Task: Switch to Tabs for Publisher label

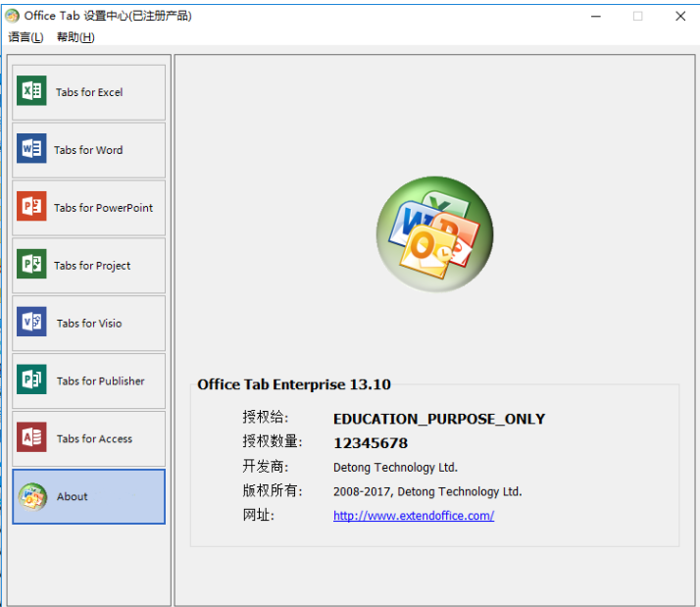Action: pyautogui.click(x=100, y=381)
